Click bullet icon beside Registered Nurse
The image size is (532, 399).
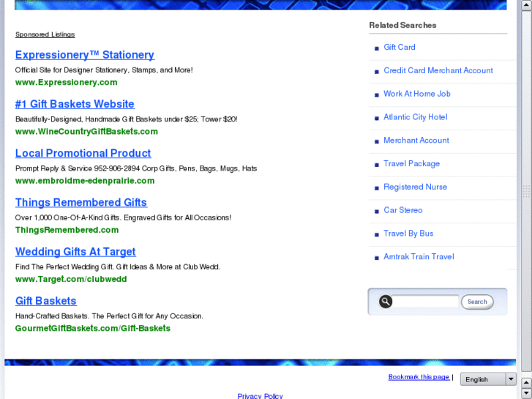tap(377, 188)
